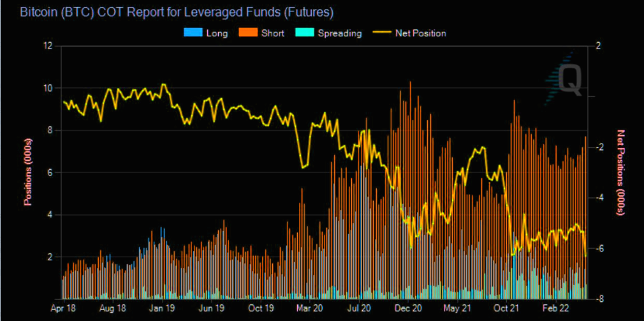This screenshot has width=644, height=321.
Task: Click the Net Position line peak near Jan 19
Action: pyautogui.click(x=163, y=84)
